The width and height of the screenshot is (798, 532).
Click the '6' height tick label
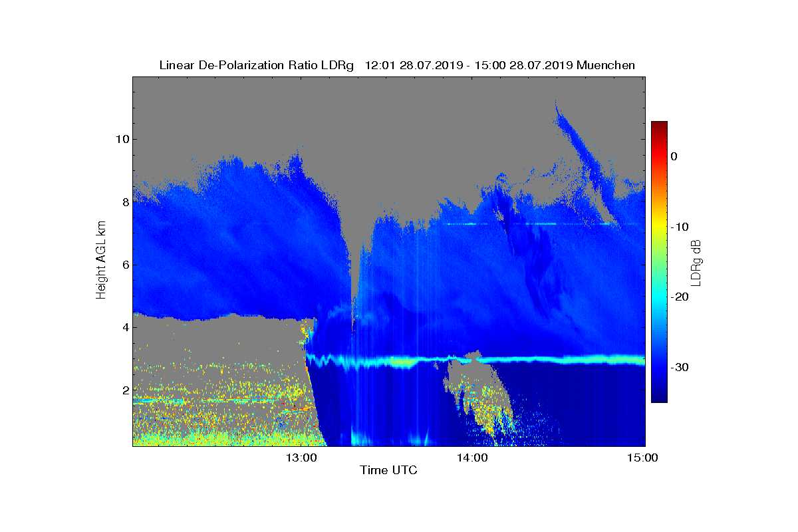124,265
